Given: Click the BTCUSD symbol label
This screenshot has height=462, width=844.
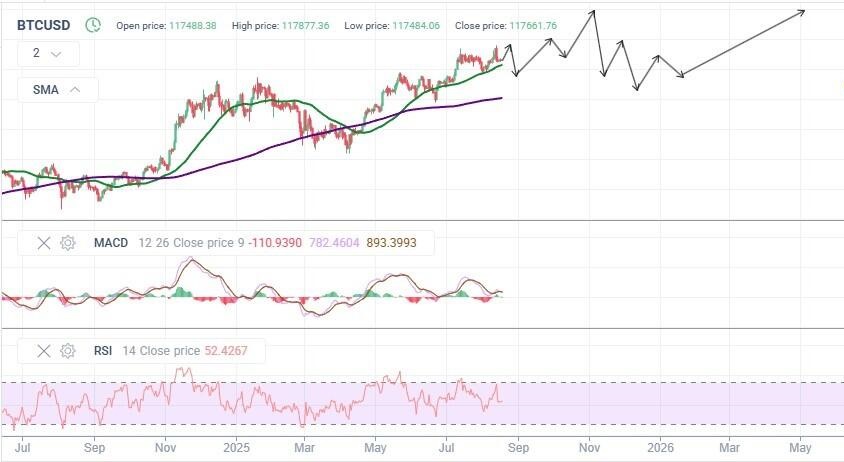Looking at the screenshot, I should point(44,25).
